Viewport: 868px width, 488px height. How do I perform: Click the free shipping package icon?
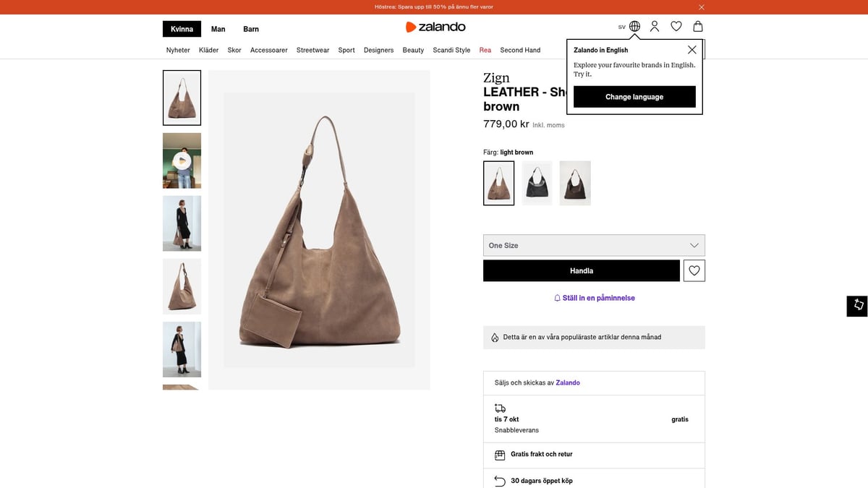(500, 455)
